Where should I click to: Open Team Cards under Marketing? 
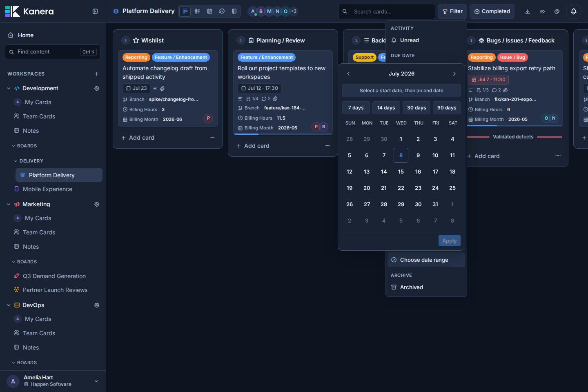pos(57,232)
